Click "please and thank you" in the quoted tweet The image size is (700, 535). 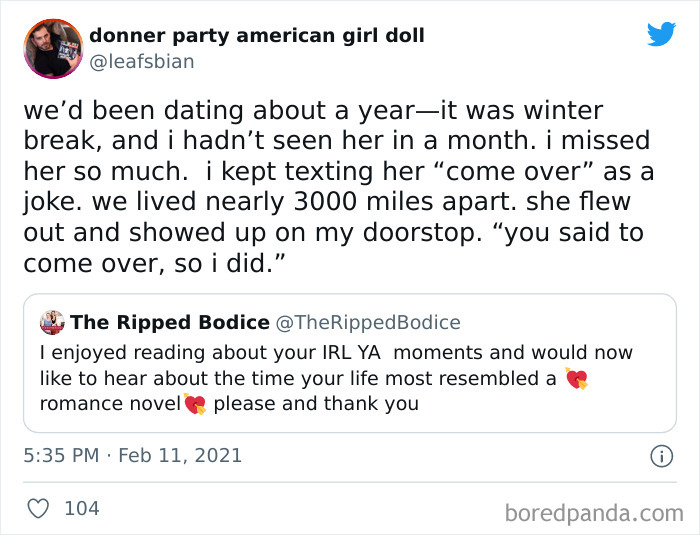pyautogui.click(x=316, y=405)
